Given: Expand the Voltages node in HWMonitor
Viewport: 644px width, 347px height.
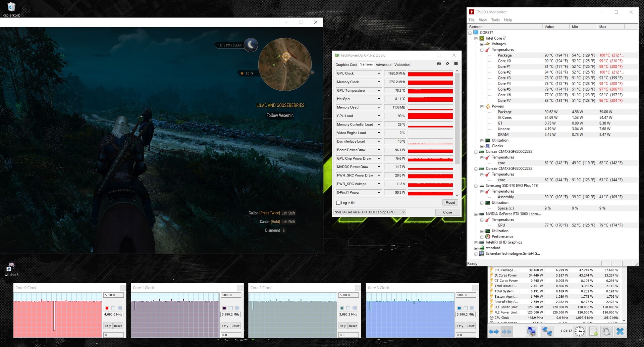Looking at the screenshot, I should [482, 44].
